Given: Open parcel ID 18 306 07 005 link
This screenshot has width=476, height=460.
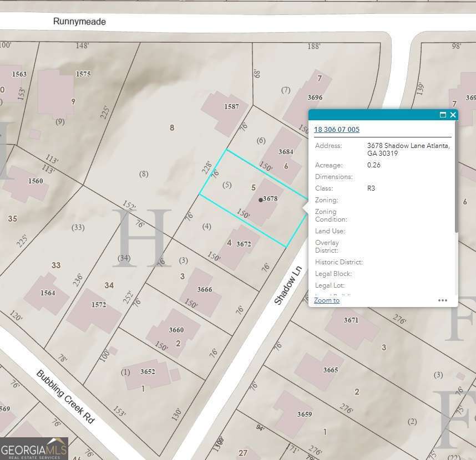Looking at the screenshot, I should tap(337, 130).
